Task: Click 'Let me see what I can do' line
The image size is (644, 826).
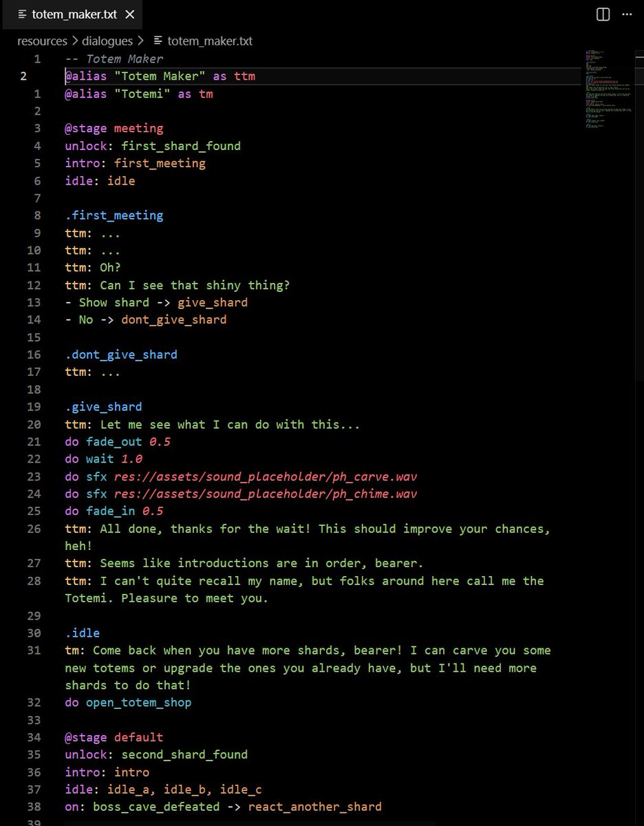Action: coord(213,425)
